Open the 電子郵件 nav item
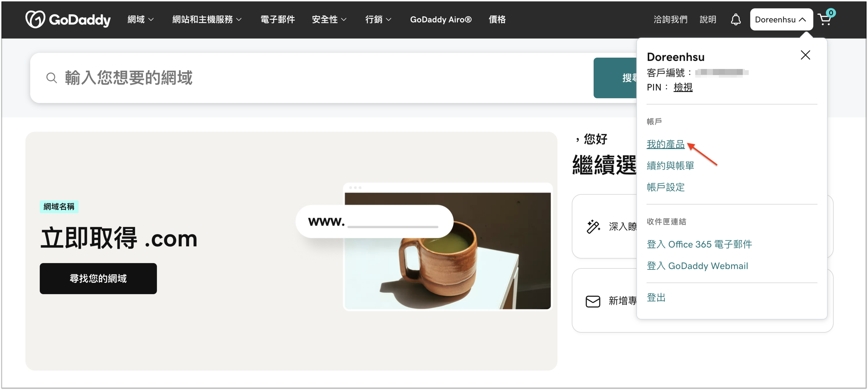Viewport: 868px width, 390px height. [x=278, y=20]
